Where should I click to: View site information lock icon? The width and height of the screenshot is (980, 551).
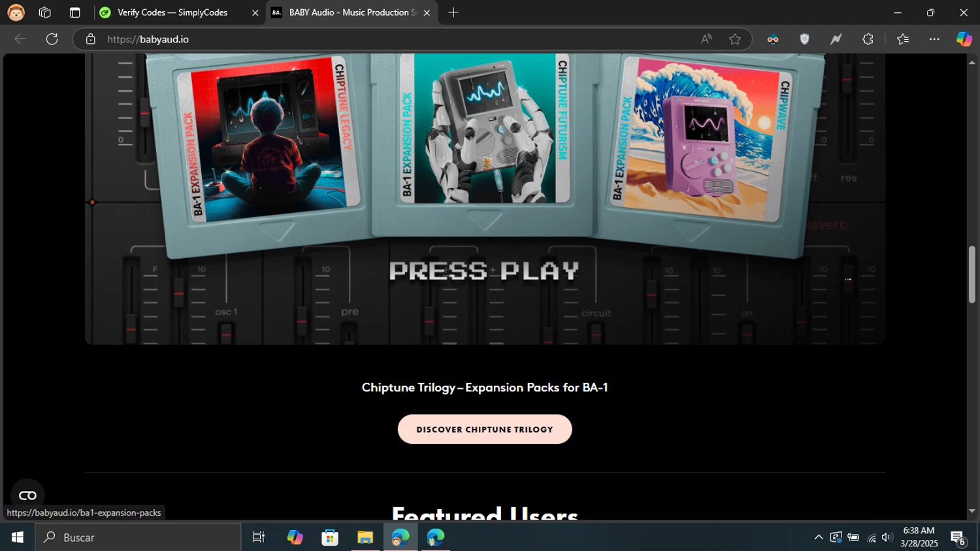[x=91, y=39]
